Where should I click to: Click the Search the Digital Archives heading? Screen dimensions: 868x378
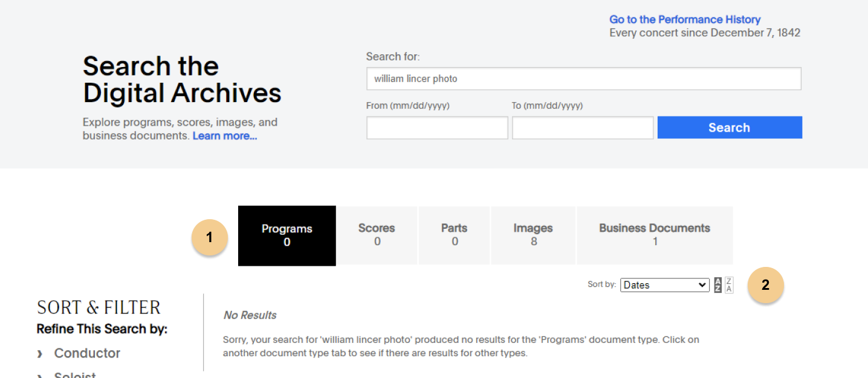(x=182, y=80)
